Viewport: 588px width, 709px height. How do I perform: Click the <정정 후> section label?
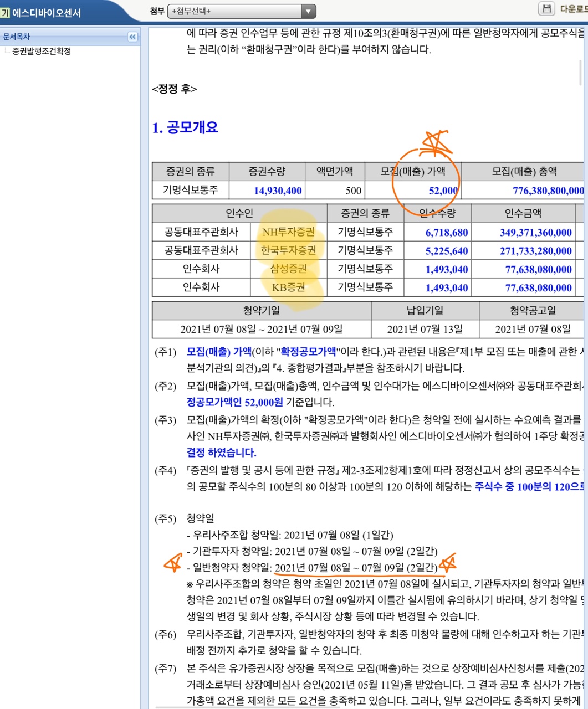(174, 89)
